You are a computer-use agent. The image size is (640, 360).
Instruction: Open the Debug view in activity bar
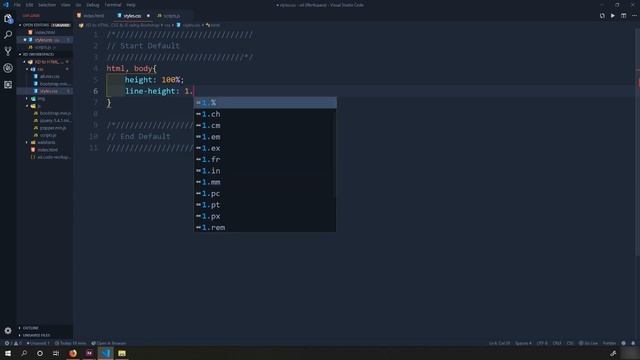[x=8, y=68]
